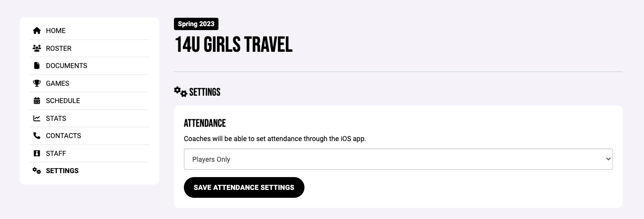Open the DOCUMENTS text link in the sidebar
Viewport: 644px width, 219px height.
coord(67,66)
